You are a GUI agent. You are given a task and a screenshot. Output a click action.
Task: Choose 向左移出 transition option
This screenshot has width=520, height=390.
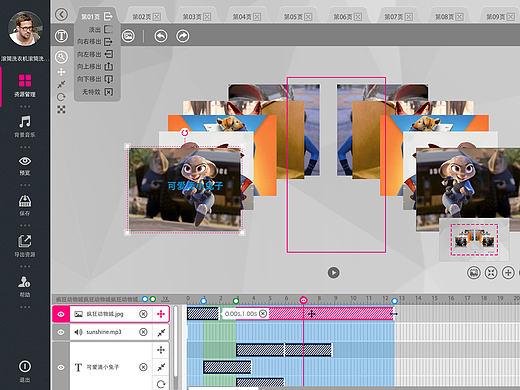[95, 54]
